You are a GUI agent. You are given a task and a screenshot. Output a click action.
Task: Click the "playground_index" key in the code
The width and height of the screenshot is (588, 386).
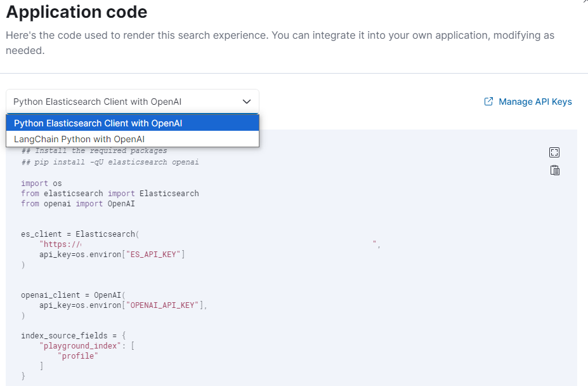click(81, 345)
